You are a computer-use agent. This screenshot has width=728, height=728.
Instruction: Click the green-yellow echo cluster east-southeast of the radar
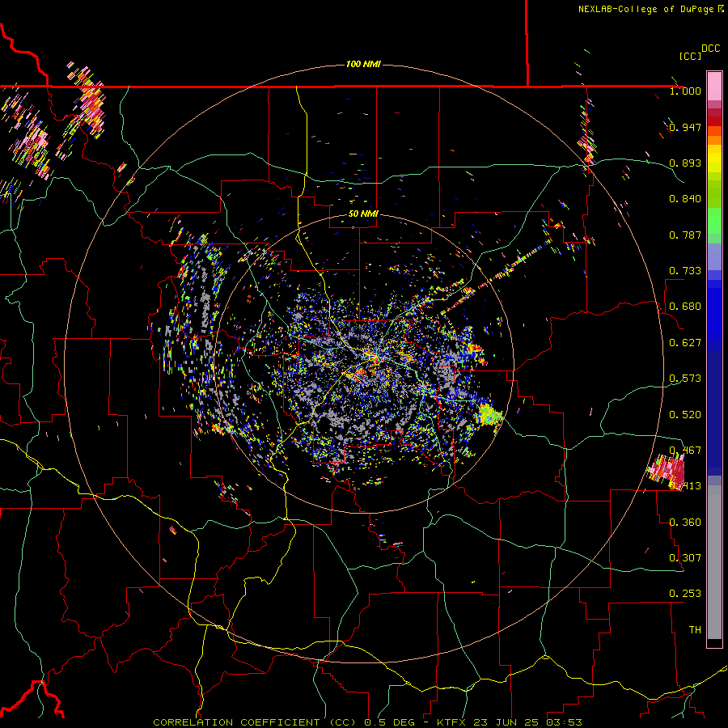click(x=489, y=415)
